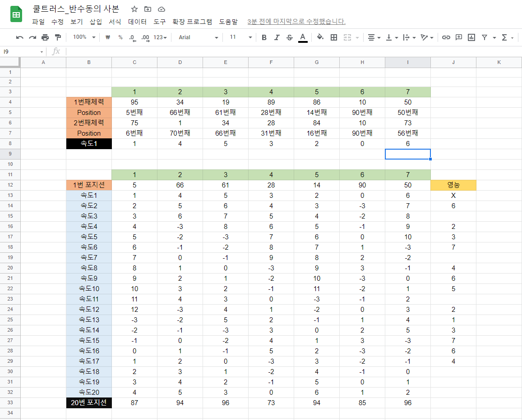Toggle strikethrough formatting

pos(290,37)
